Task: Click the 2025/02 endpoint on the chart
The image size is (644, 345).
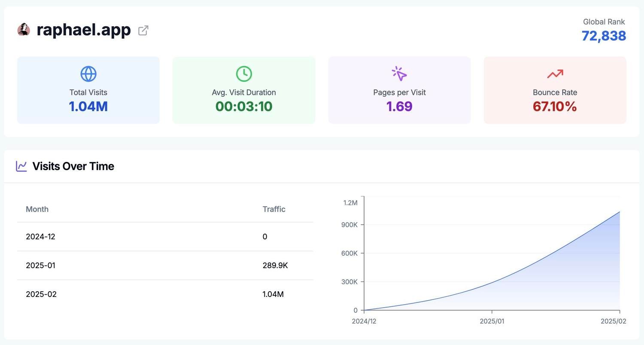Action: [x=620, y=212]
